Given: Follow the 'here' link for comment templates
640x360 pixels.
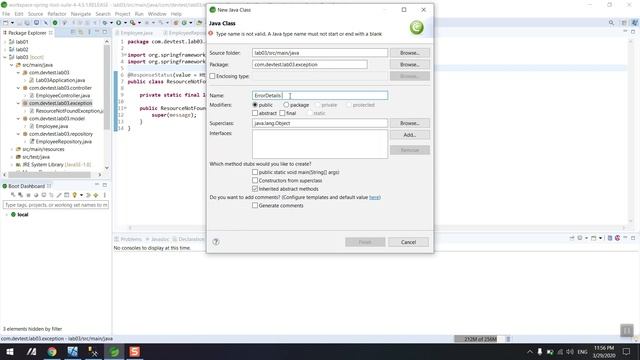Looking at the screenshot, I should coord(374,198).
